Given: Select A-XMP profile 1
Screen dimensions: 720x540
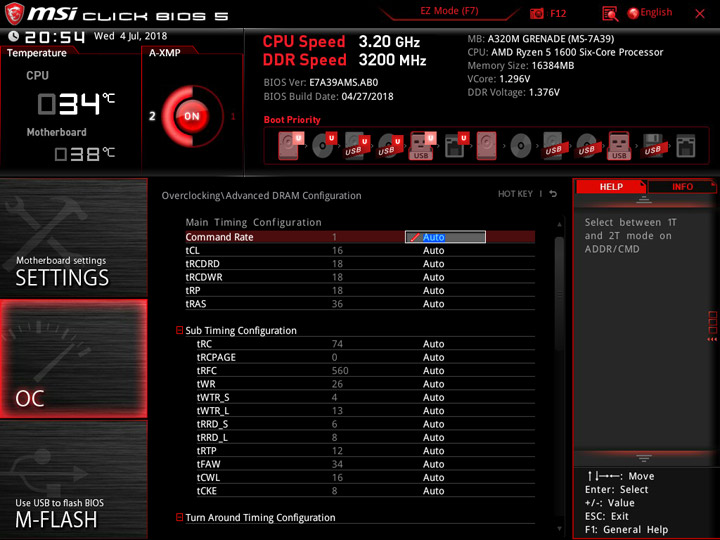Looking at the screenshot, I should pyautogui.click(x=233, y=116).
